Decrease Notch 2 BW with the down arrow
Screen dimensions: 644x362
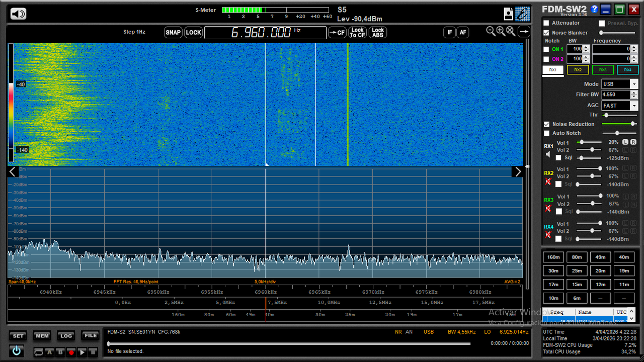coord(586,61)
